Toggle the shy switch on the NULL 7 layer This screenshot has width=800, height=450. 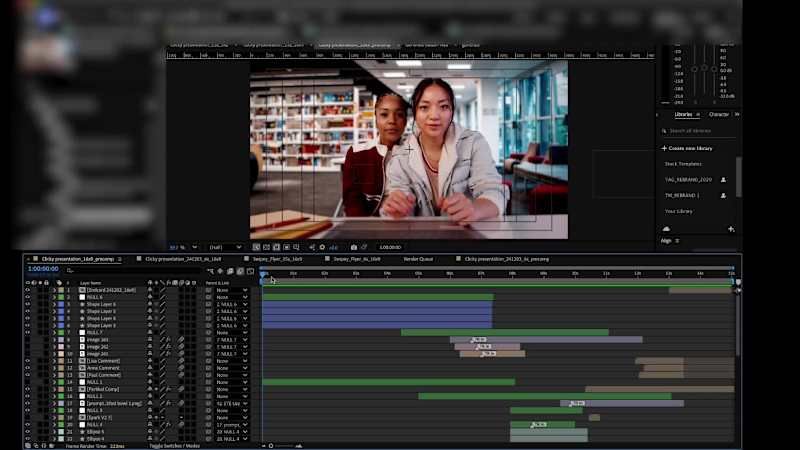150,333
